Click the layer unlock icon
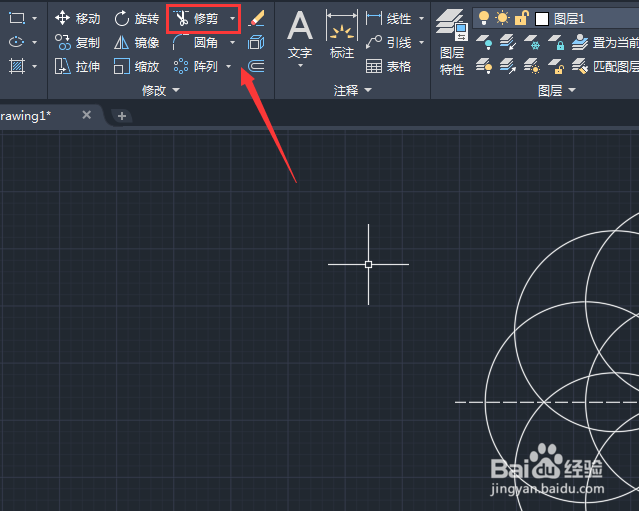 (556, 66)
